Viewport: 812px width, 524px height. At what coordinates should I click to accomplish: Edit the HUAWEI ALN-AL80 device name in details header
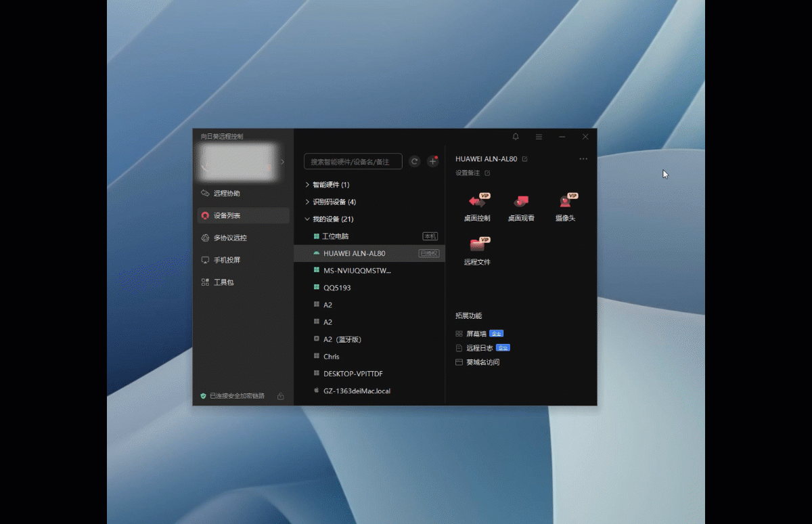(525, 159)
